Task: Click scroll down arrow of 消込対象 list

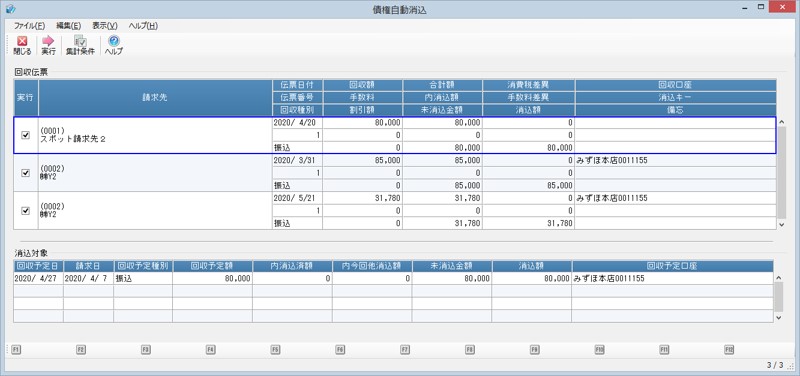Action: (x=778, y=317)
